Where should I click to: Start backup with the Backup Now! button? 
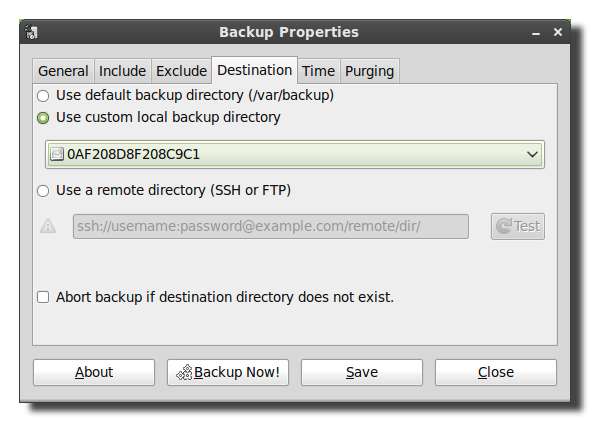[x=228, y=372]
